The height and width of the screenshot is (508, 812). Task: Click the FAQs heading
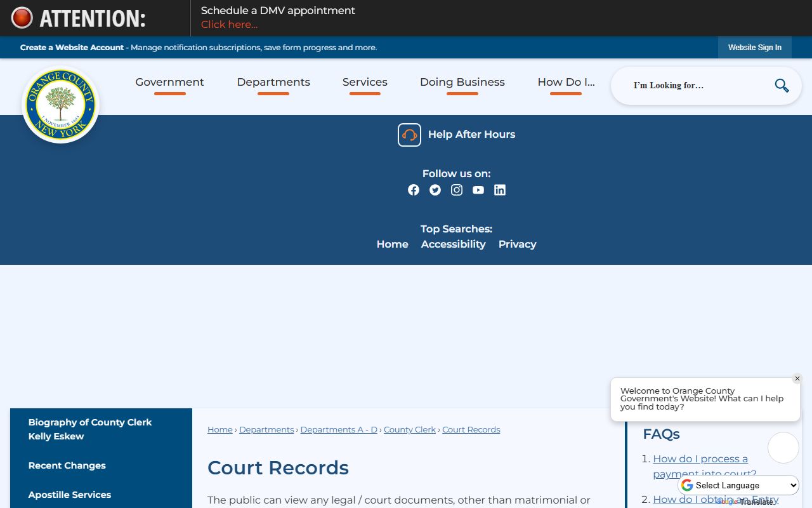pyautogui.click(x=661, y=434)
